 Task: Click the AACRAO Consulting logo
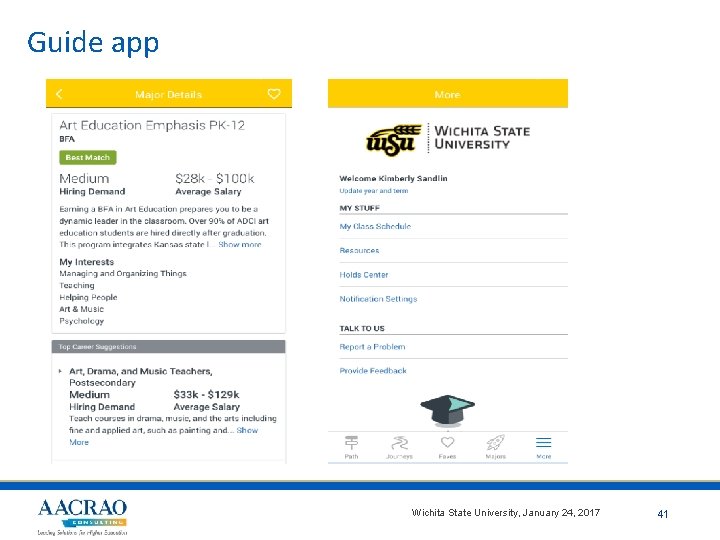click(x=82, y=517)
